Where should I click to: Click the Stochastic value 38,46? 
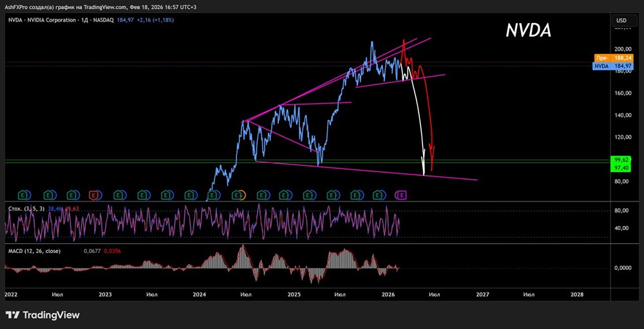[55, 209]
